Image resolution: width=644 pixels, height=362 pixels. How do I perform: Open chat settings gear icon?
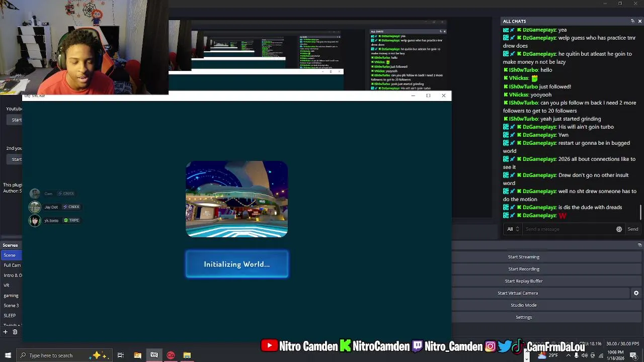[619, 229]
